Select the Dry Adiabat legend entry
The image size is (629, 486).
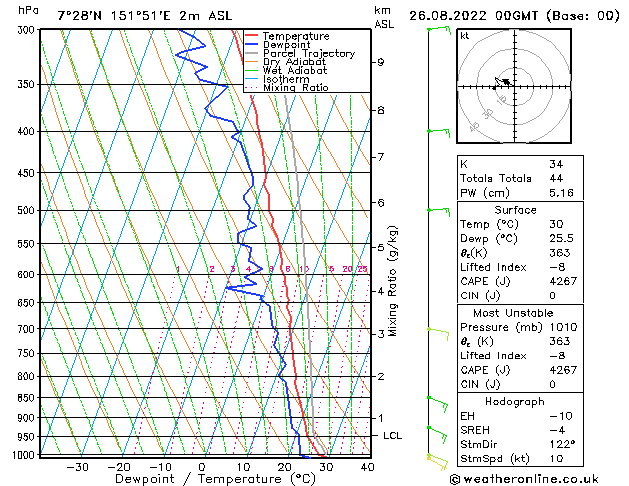pos(294,62)
